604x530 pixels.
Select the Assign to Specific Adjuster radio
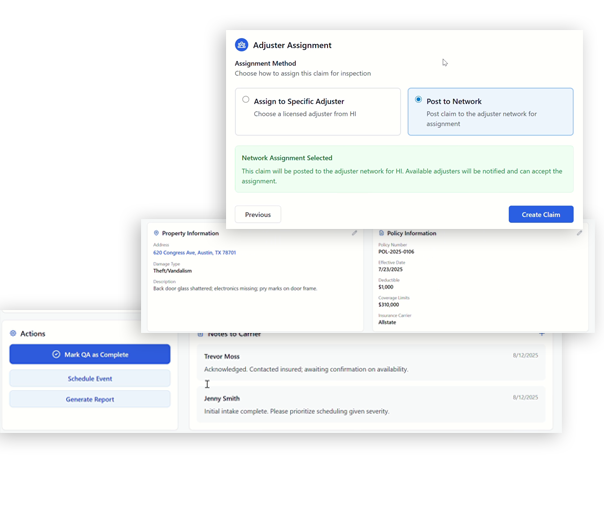(x=246, y=99)
